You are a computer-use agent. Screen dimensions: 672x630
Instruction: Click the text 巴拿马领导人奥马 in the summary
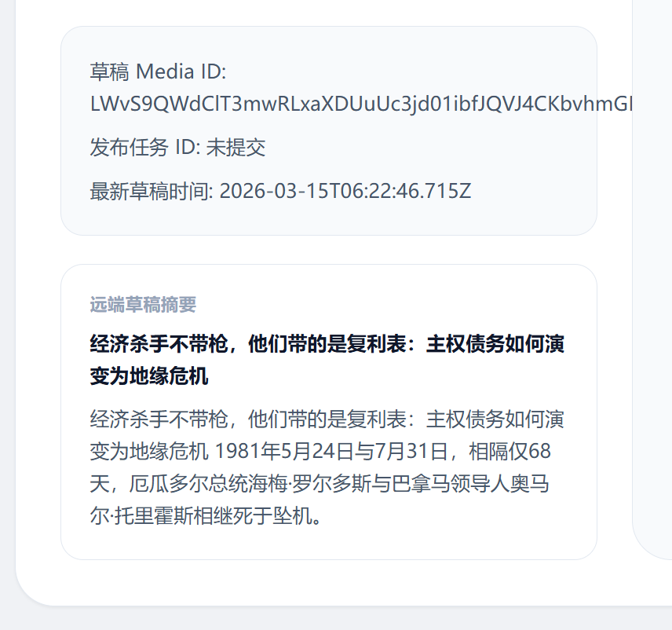(470, 483)
